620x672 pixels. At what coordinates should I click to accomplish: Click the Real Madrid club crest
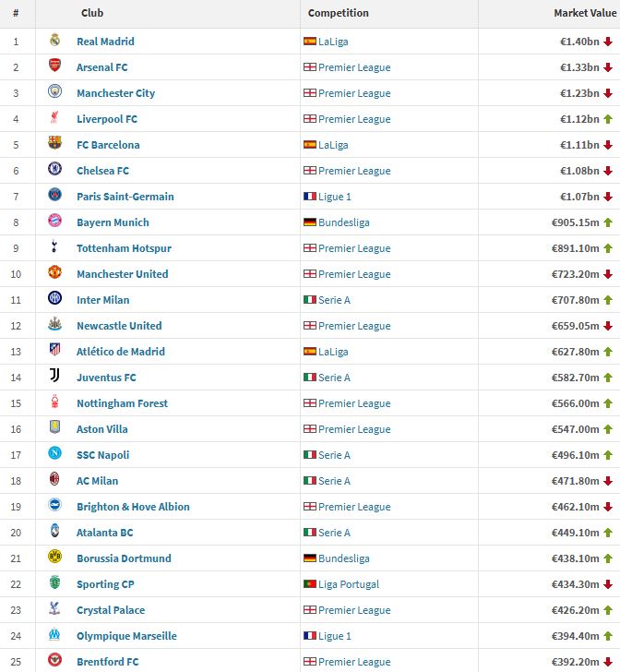click(54, 41)
